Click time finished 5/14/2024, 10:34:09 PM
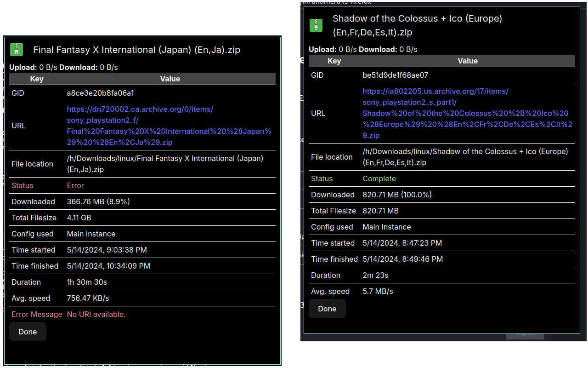The width and height of the screenshot is (588, 368). coord(108,266)
